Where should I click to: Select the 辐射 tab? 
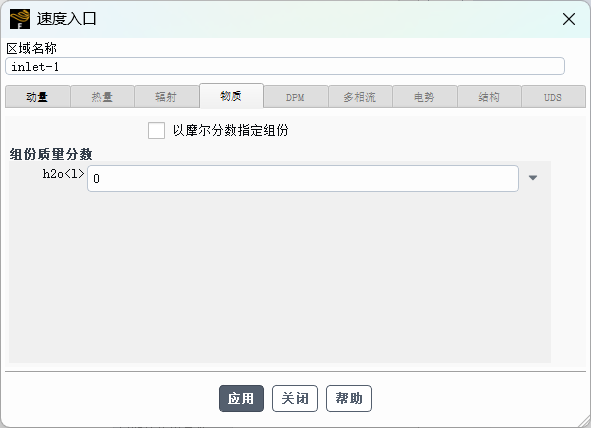pos(166,97)
